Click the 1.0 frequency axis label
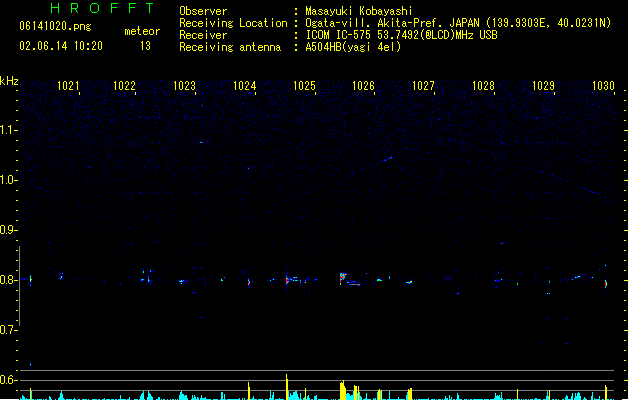The height and width of the screenshot is (400, 629). [8, 180]
